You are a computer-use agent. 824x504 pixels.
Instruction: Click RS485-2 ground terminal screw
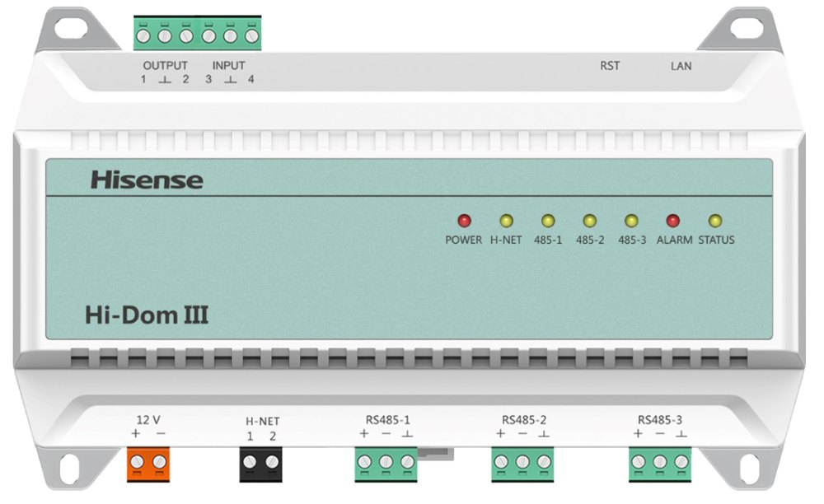[x=544, y=462]
